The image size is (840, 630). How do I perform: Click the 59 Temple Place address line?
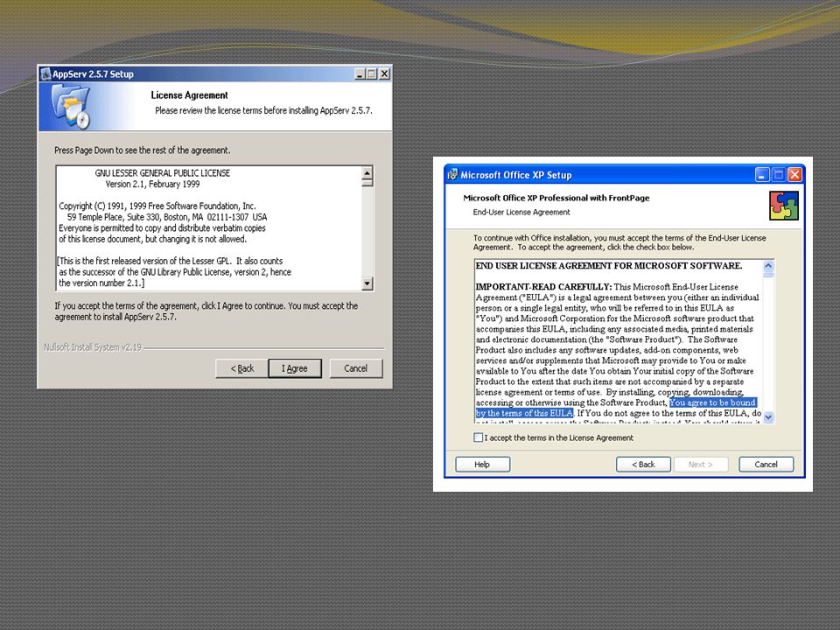[x=167, y=217]
